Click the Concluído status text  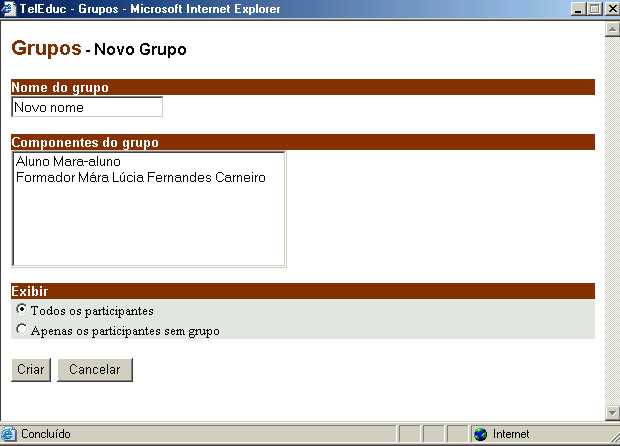pos(46,434)
